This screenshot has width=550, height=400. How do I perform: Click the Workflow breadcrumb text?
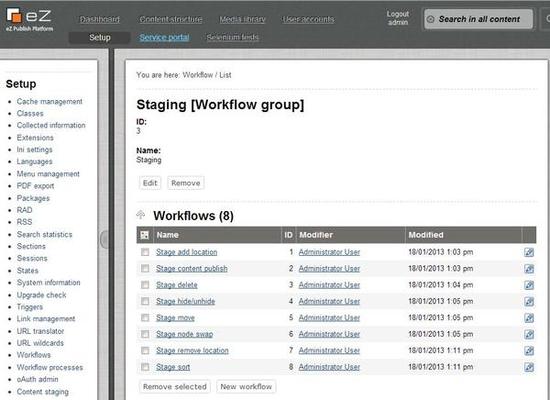pyautogui.click(x=197, y=75)
